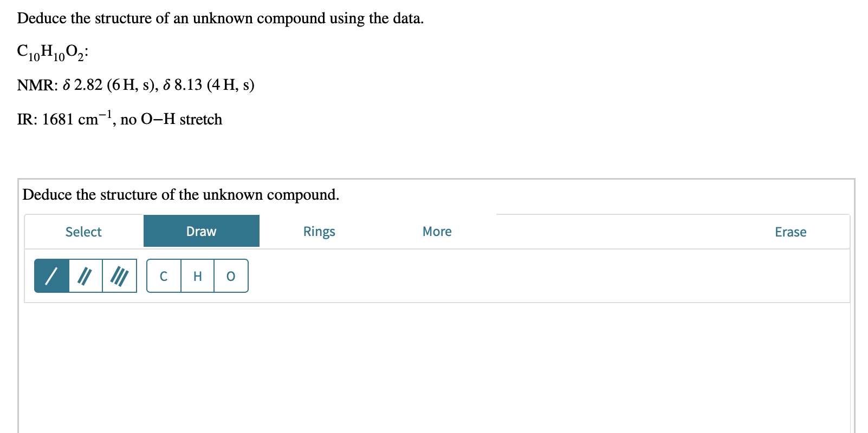Click the Draw mode button

coord(201,231)
